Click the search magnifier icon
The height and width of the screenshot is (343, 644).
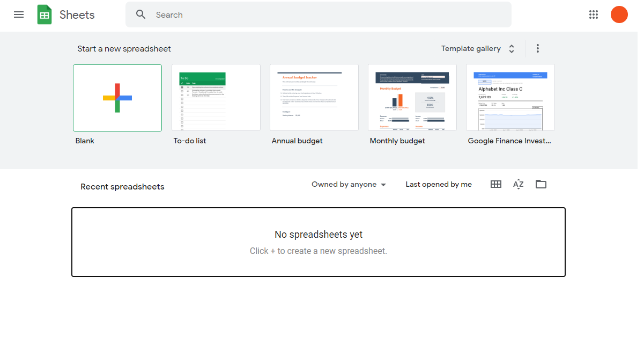(x=141, y=14)
